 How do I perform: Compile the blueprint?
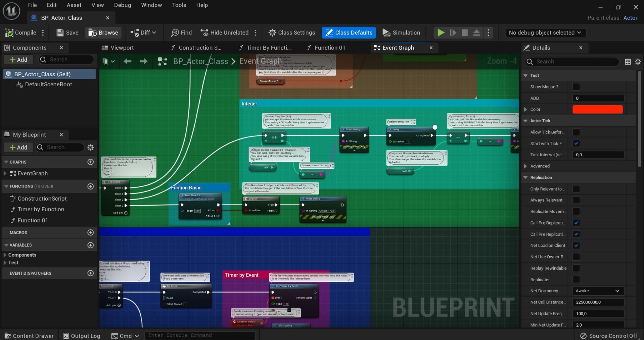pos(21,33)
